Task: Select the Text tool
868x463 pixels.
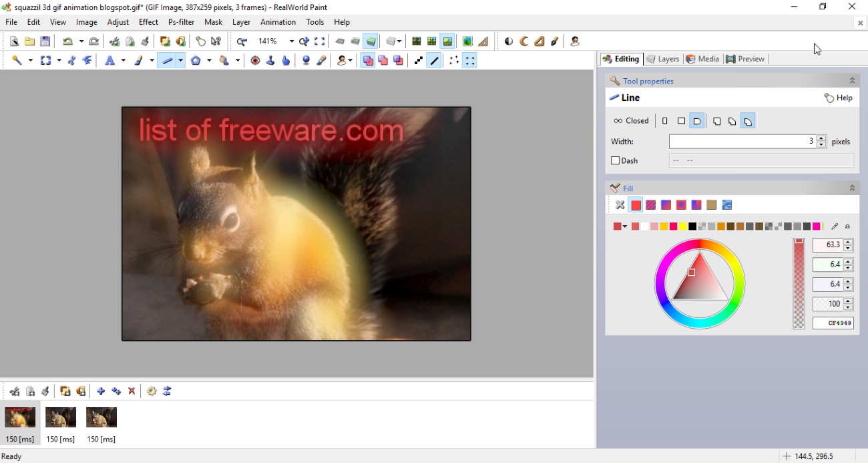Action: pos(111,60)
